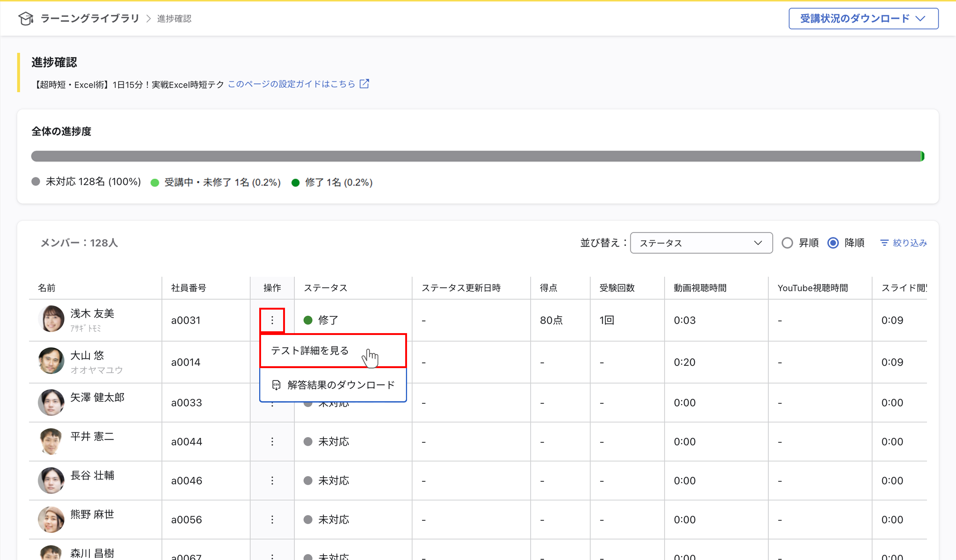
Task: Click the graduation cap Learning Library icon
Action: coord(26,18)
